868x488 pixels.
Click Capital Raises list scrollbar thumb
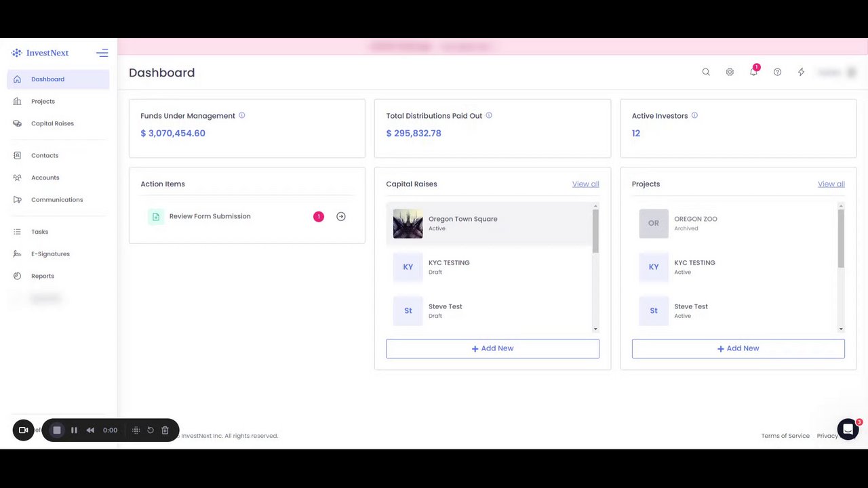click(595, 231)
